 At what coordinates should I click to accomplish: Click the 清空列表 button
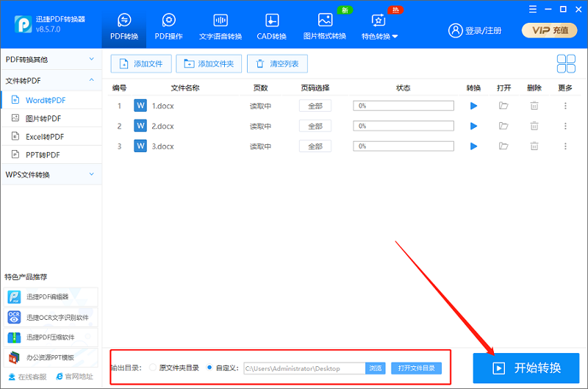pos(278,64)
